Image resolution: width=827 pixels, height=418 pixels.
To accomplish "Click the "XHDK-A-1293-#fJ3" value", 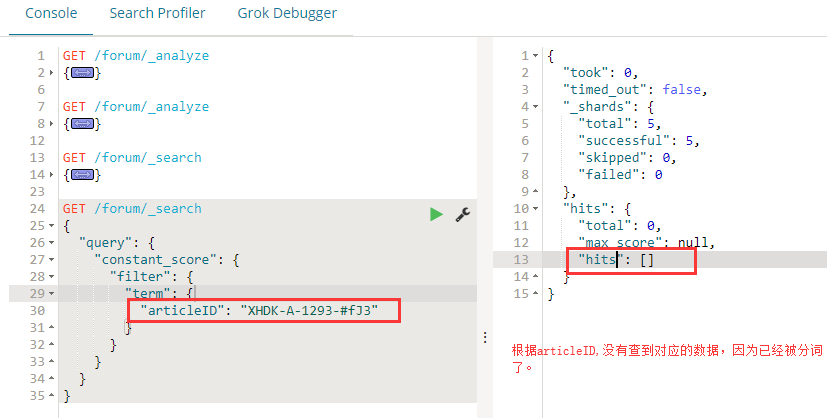I will 310,310.
